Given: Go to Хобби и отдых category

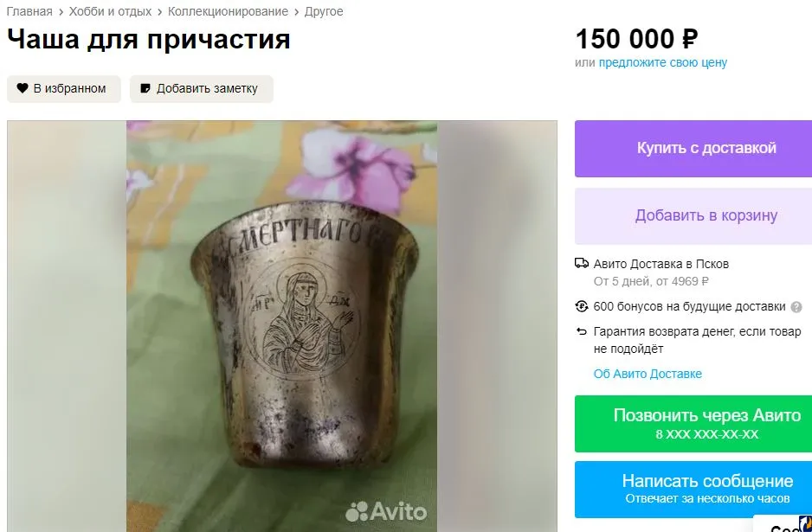Looking at the screenshot, I should (110, 11).
